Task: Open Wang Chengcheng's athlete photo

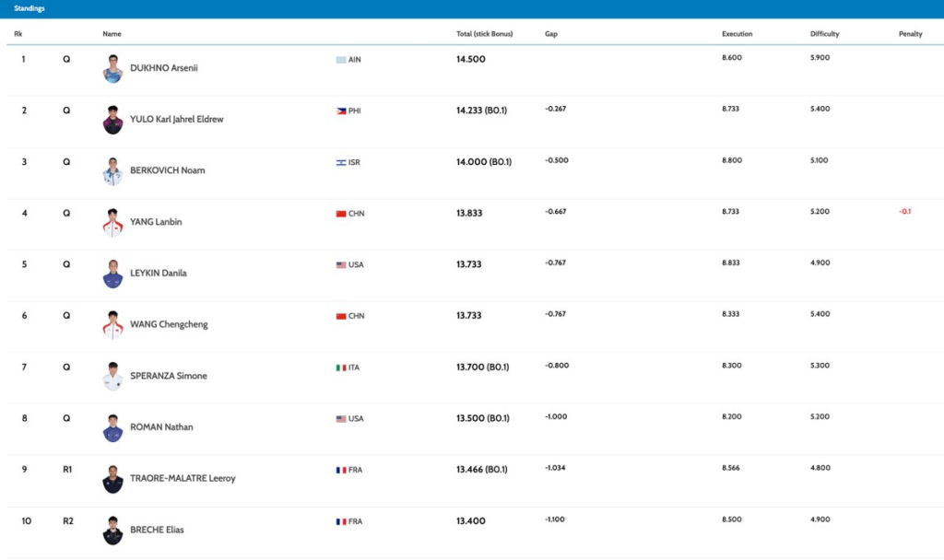Action: (x=112, y=325)
